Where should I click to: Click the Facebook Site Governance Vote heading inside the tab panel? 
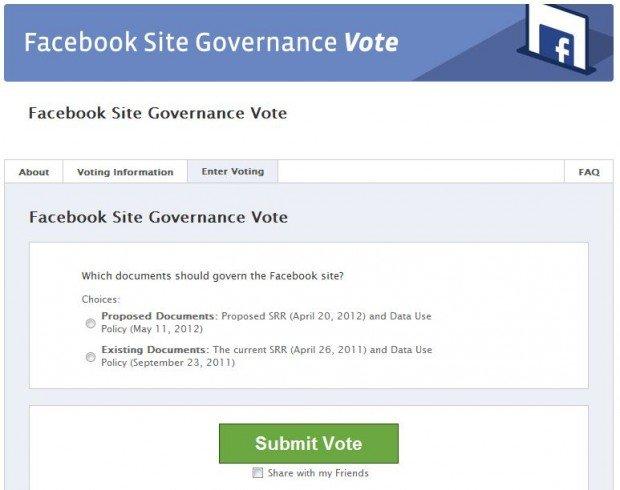coord(158,217)
